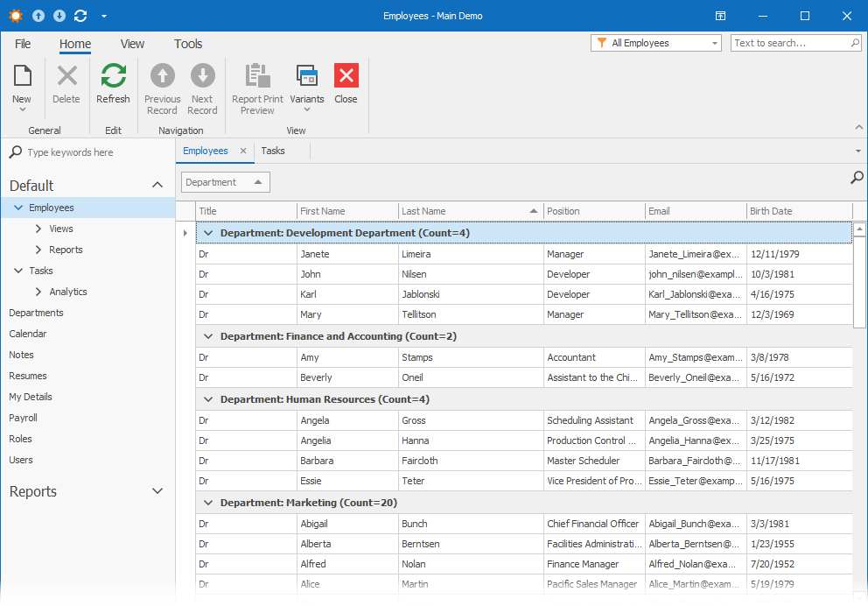Collapse the Employees tree node
Screen dimensions: 868x606
pyautogui.click(x=18, y=208)
